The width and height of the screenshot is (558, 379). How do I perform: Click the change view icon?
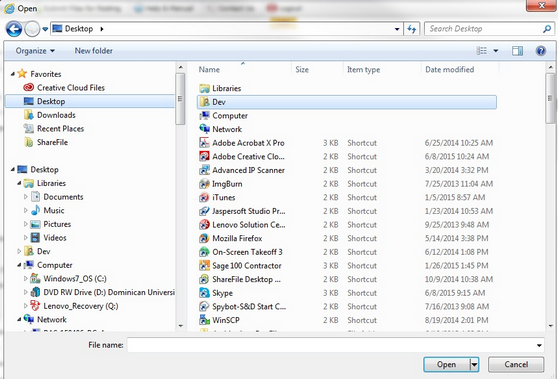(x=481, y=51)
